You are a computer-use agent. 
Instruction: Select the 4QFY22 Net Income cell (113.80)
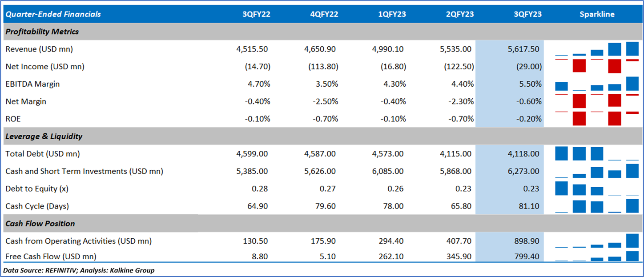point(323,67)
